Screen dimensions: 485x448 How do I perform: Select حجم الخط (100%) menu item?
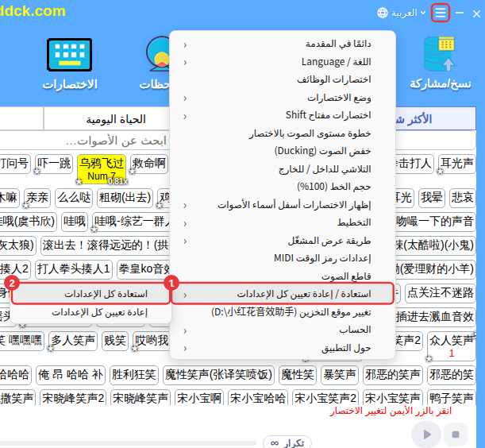coord(283,187)
